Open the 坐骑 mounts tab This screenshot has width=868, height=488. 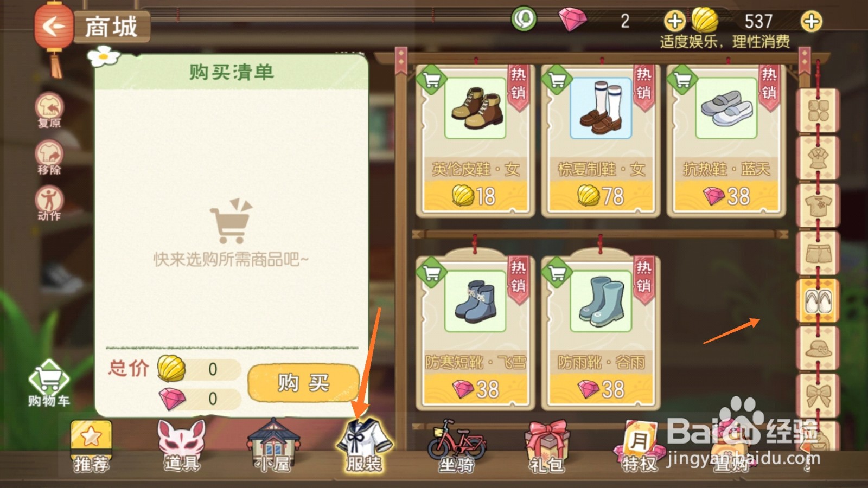click(x=456, y=446)
